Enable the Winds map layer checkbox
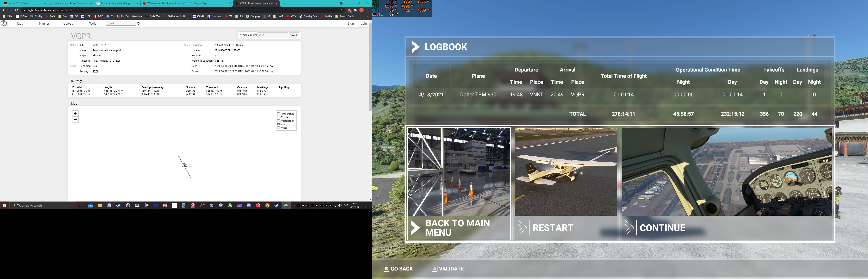This screenshot has height=279, width=868. 278,128
